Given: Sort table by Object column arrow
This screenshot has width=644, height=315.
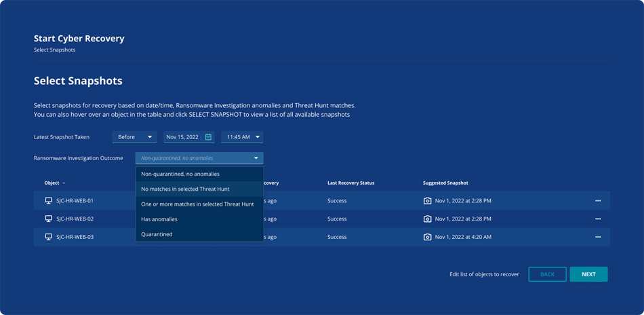Looking at the screenshot, I should pos(64,183).
